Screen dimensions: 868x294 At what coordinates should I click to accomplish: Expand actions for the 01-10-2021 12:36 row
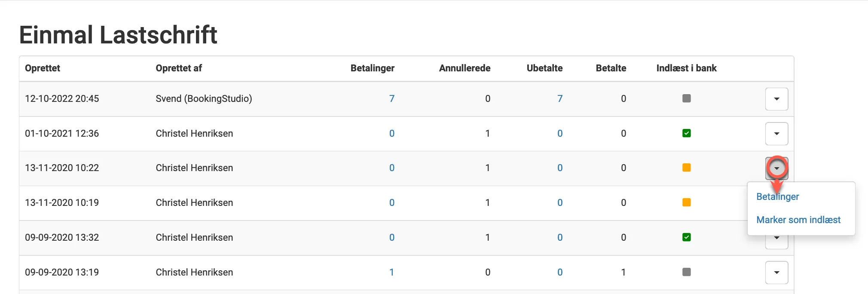click(x=776, y=134)
